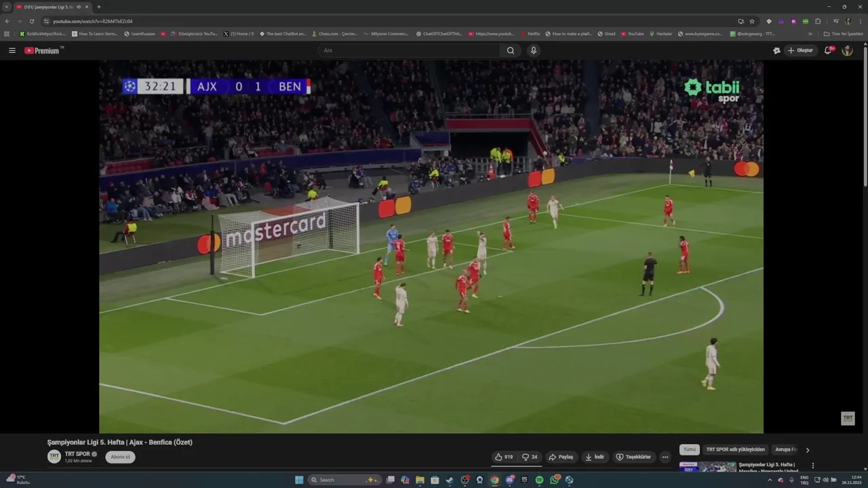
Task: Like the video with 919 likes
Action: point(504,457)
